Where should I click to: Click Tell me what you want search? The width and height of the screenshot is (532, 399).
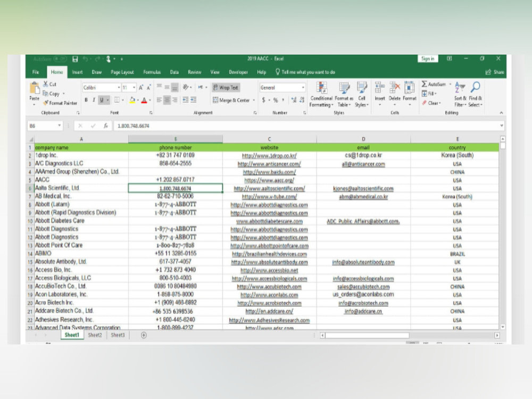(x=305, y=72)
